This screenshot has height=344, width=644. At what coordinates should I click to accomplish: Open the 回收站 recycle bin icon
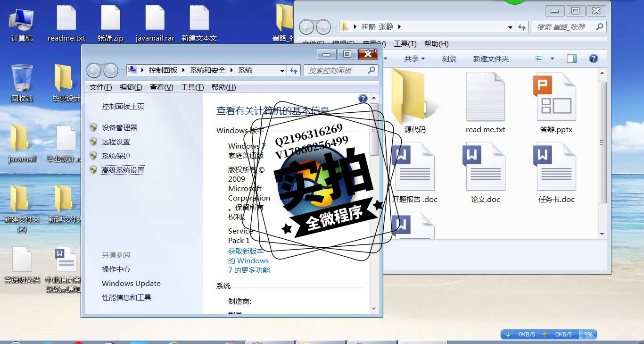click(22, 84)
